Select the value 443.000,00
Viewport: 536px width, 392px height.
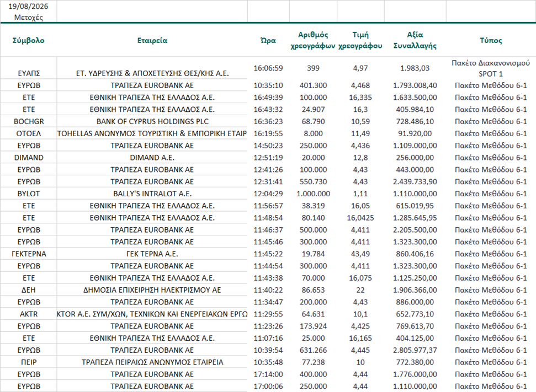tap(415, 170)
